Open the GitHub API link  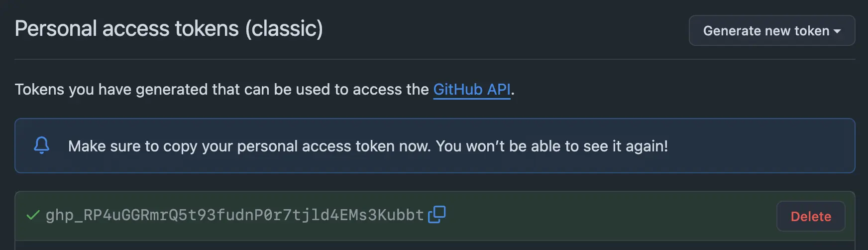point(471,90)
